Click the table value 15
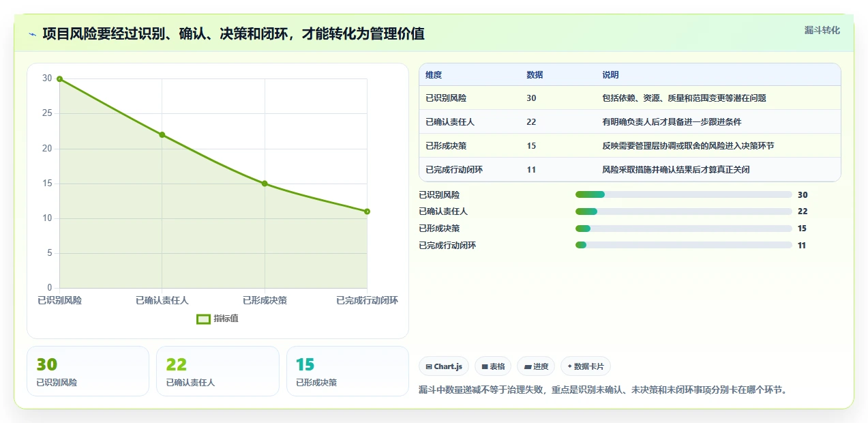This screenshot has width=868, height=423. coord(531,146)
